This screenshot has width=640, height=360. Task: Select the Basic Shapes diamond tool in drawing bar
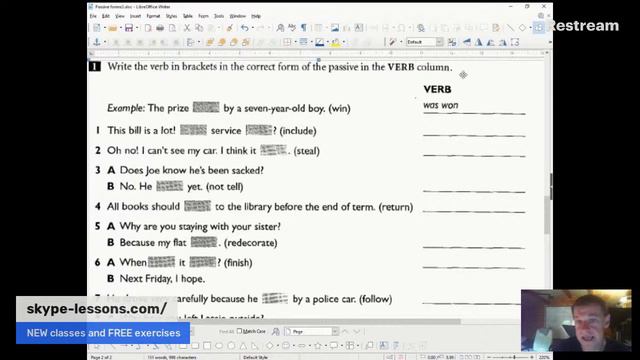coord(270,346)
